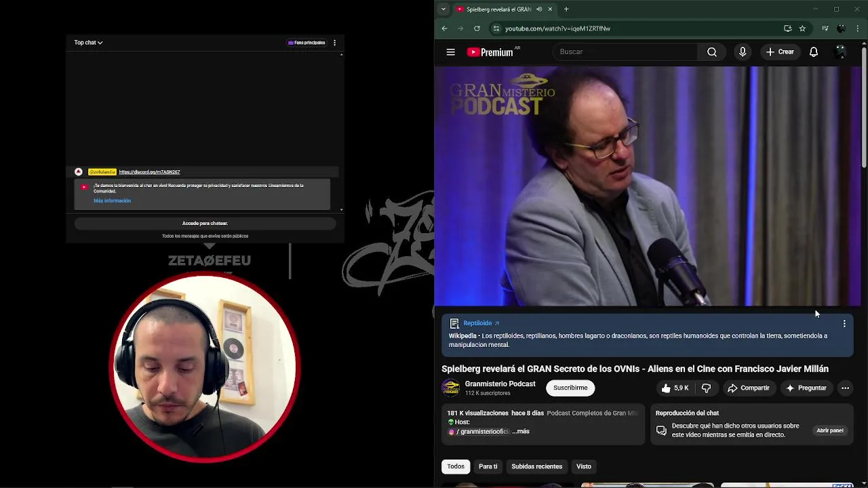
Task: Open a new browser tab
Action: pos(566,9)
